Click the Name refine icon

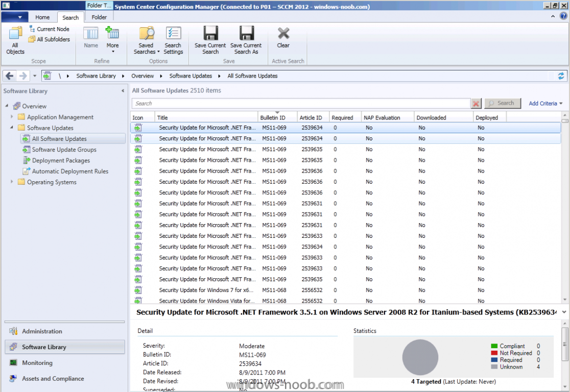90,37
